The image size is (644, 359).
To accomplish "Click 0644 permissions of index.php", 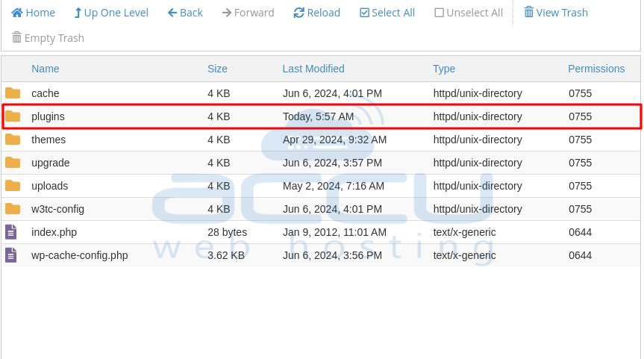I will pos(581,232).
